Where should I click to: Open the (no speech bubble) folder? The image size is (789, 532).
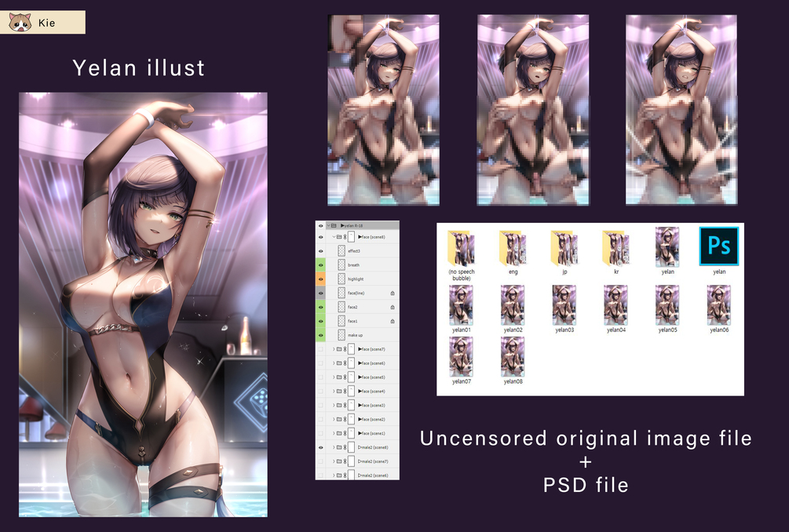462,256
